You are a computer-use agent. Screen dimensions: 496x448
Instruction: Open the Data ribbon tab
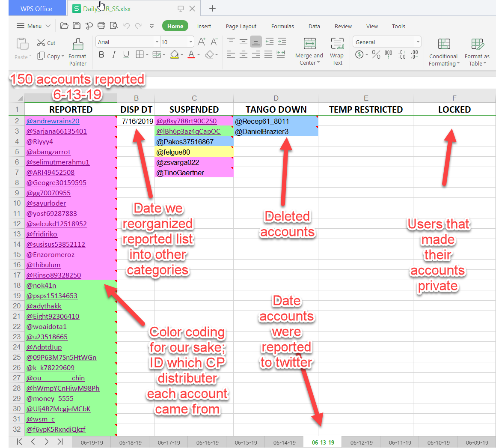tap(314, 26)
